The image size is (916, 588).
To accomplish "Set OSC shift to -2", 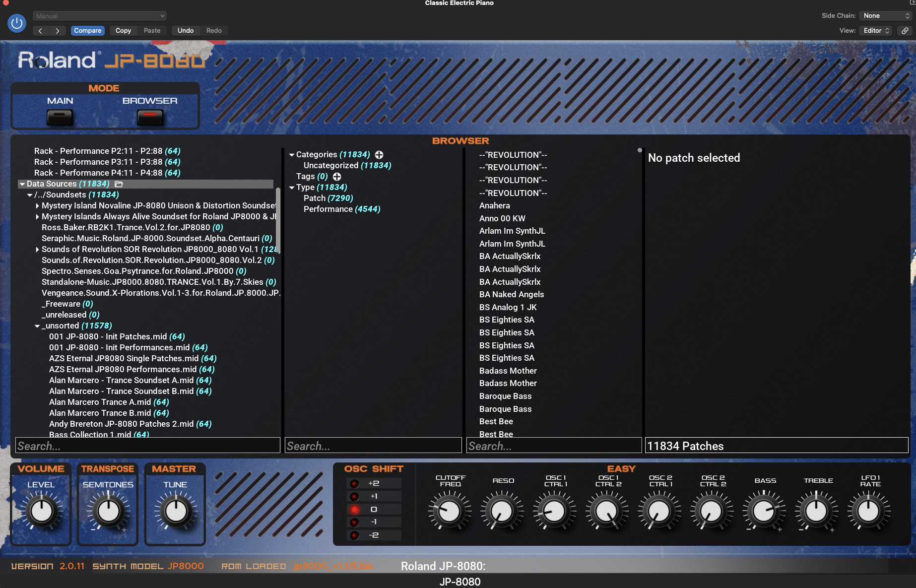I will (x=374, y=535).
